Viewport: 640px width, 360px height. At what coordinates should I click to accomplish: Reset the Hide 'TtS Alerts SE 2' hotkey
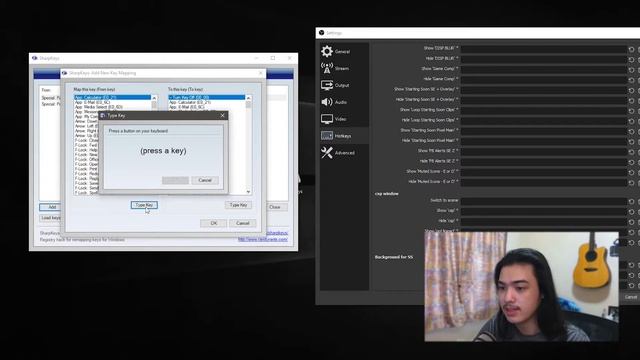pos(631,162)
